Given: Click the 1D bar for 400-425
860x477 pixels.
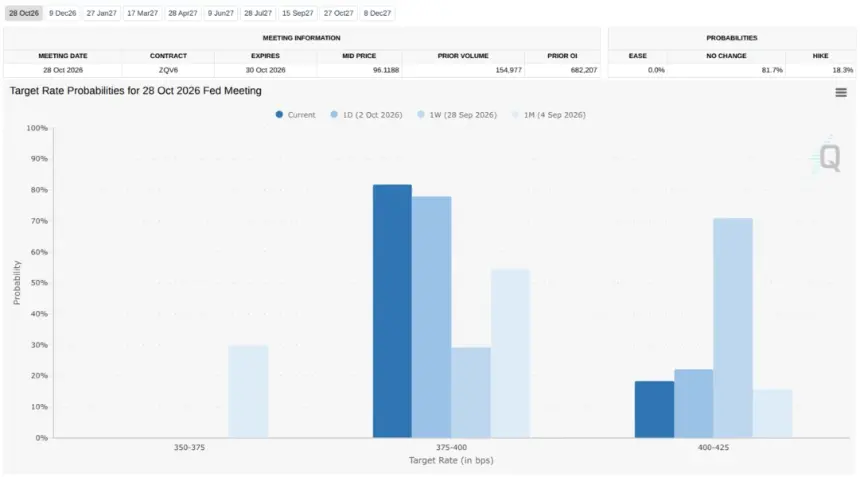Looking at the screenshot, I should point(694,404).
